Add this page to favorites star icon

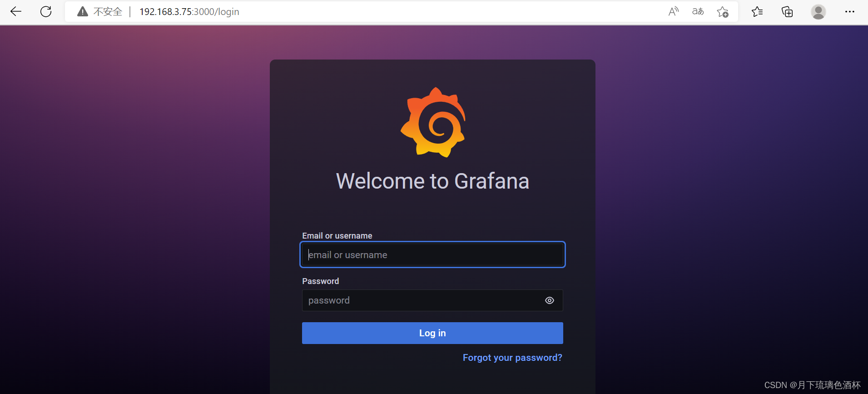click(723, 12)
